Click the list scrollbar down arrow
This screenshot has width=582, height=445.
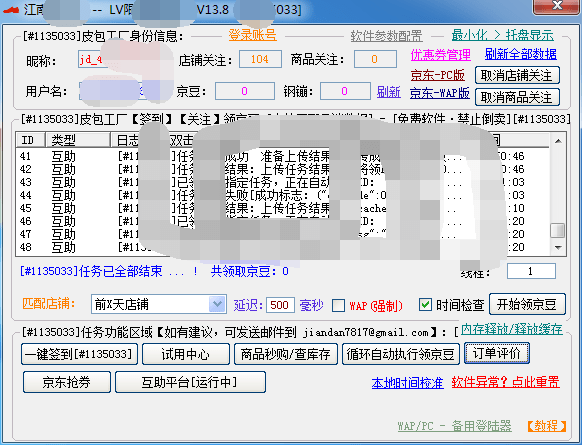click(558, 248)
